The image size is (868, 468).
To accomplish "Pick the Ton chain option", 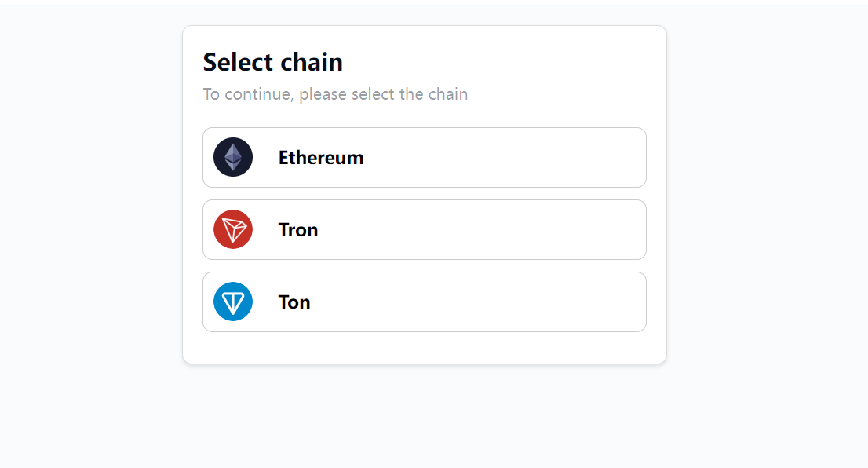I will [x=424, y=302].
